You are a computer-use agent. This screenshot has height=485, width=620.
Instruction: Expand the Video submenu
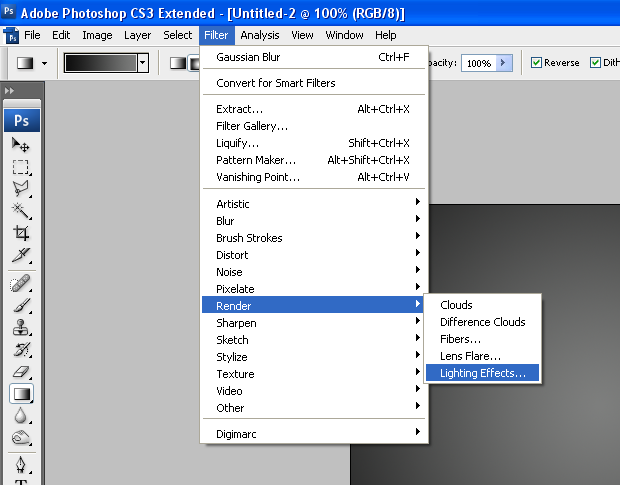(313, 391)
